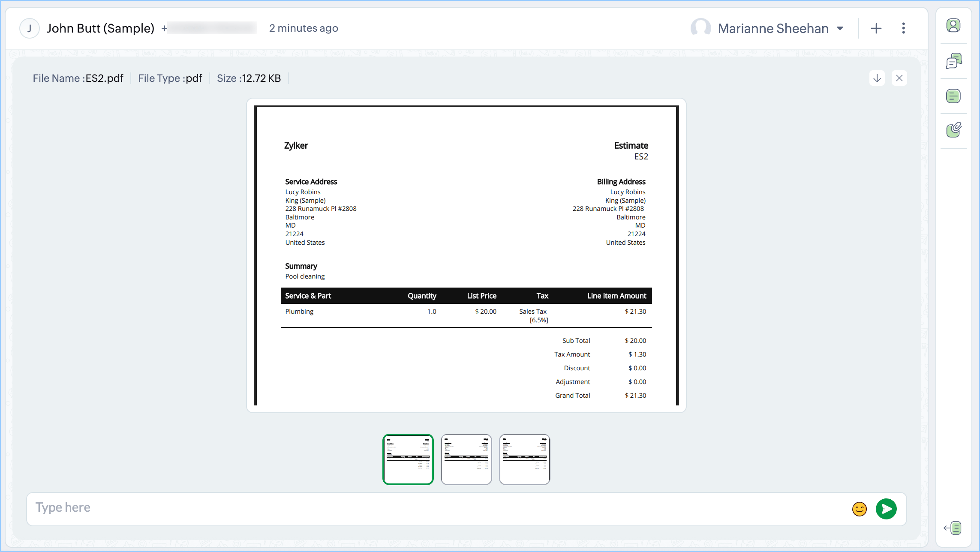Select the second PDF page thumbnail
The width and height of the screenshot is (980, 552).
(466, 459)
